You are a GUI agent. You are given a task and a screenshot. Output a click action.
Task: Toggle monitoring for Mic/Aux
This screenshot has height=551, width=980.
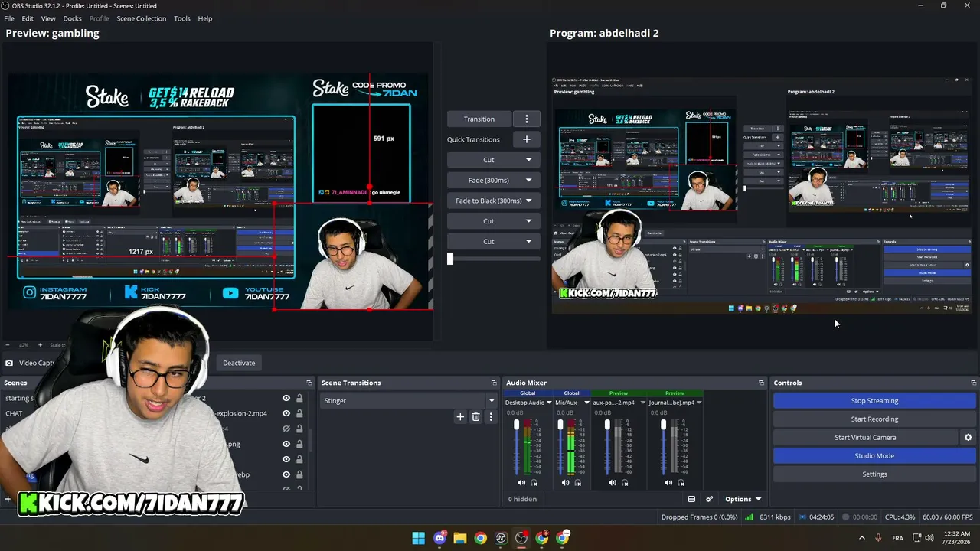pos(578,483)
